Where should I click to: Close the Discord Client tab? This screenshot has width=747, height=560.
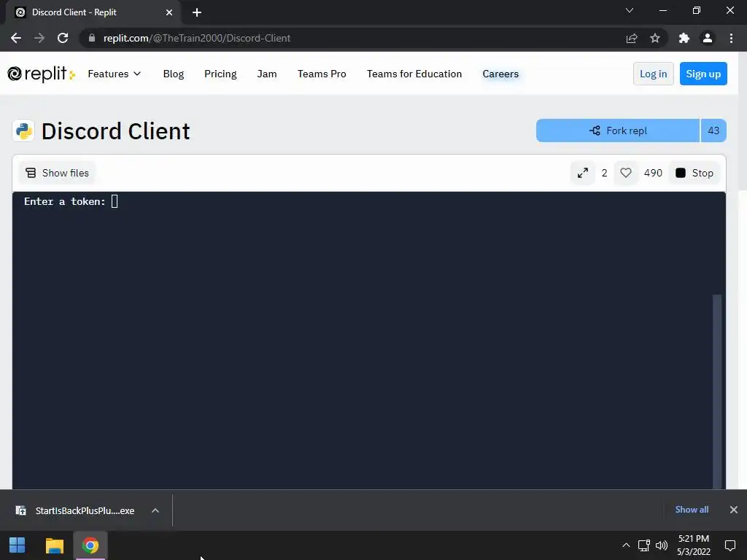[x=169, y=12]
